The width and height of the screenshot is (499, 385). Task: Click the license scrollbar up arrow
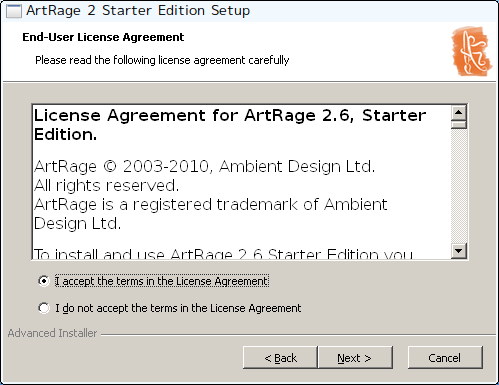click(459, 113)
